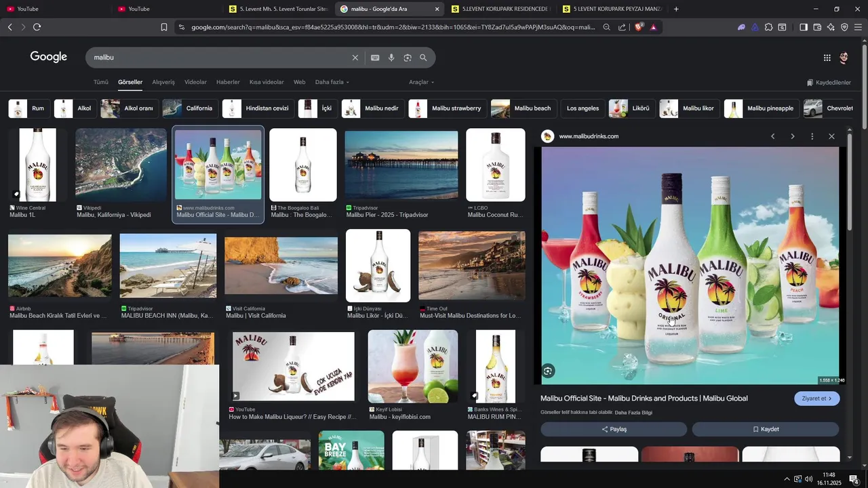Clear the malibu search query

[x=355, y=58]
